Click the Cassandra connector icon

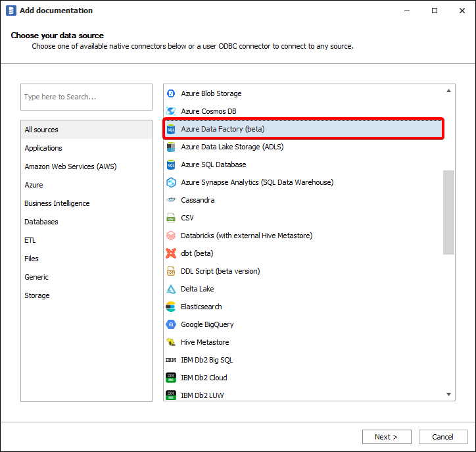tap(171, 200)
